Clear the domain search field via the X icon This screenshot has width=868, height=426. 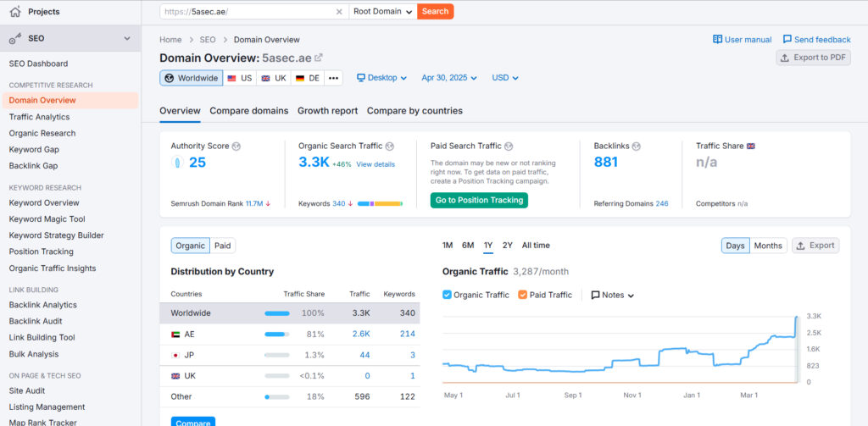(339, 12)
